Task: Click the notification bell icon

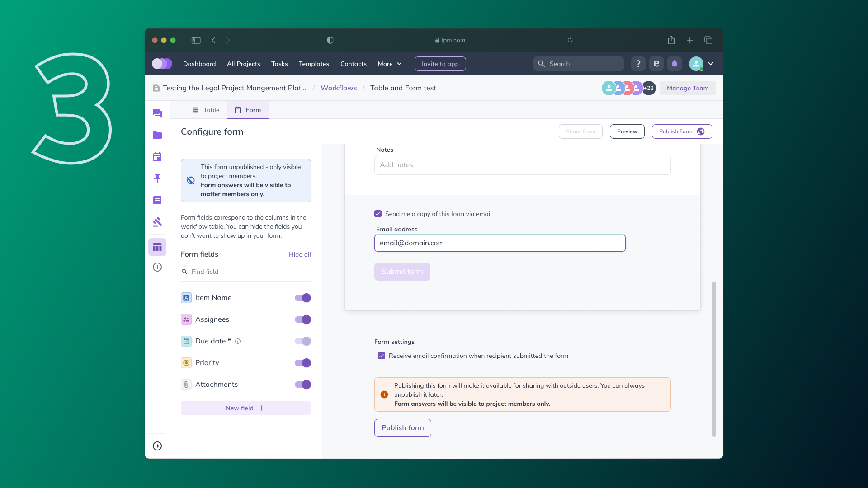Action: point(674,64)
